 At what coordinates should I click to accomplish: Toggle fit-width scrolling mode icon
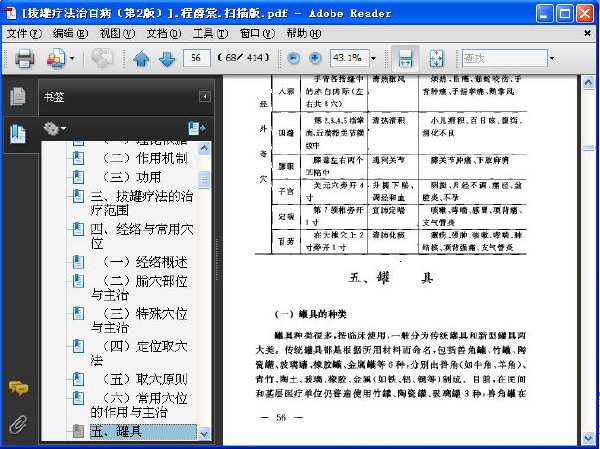(x=405, y=58)
